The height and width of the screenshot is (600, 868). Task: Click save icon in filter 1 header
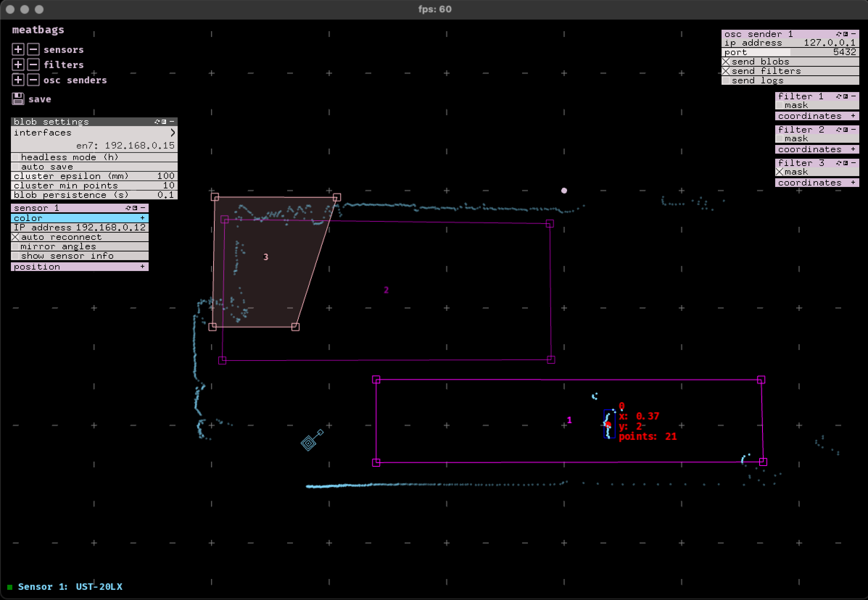pos(846,96)
